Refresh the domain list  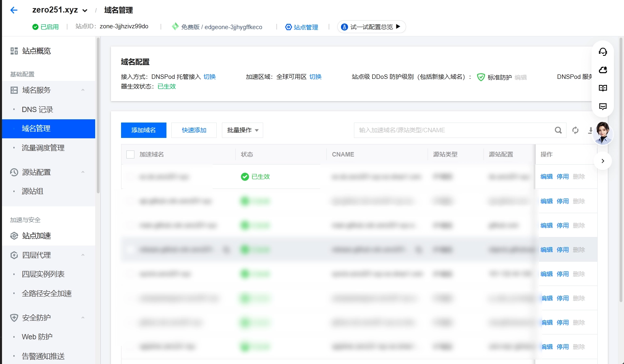pos(575,130)
